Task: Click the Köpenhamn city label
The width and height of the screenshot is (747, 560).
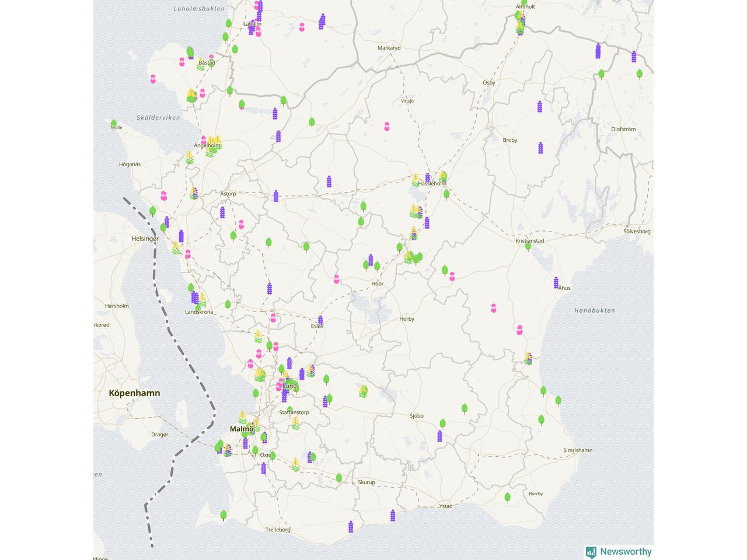Action: coord(134,393)
